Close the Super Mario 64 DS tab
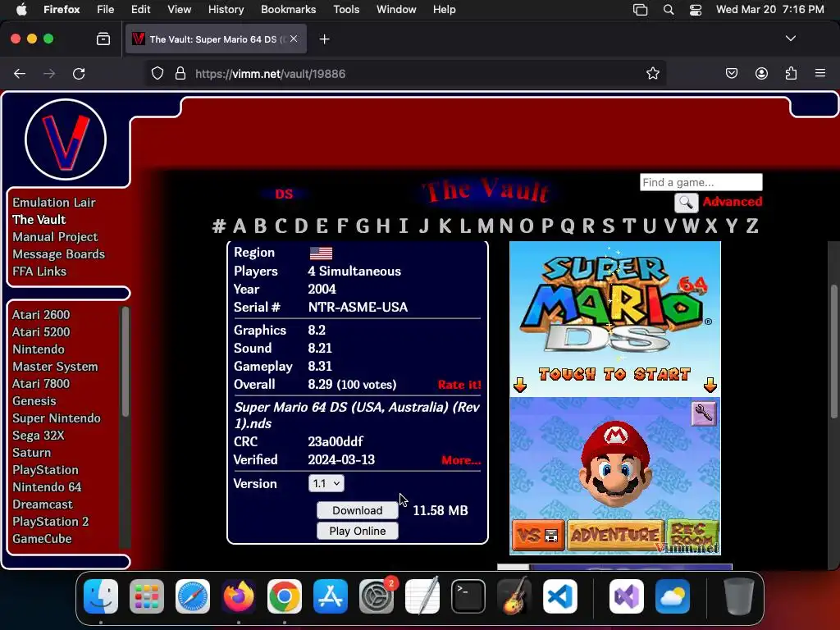The width and height of the screenshot is (840, 630). [x=294, y=39]
